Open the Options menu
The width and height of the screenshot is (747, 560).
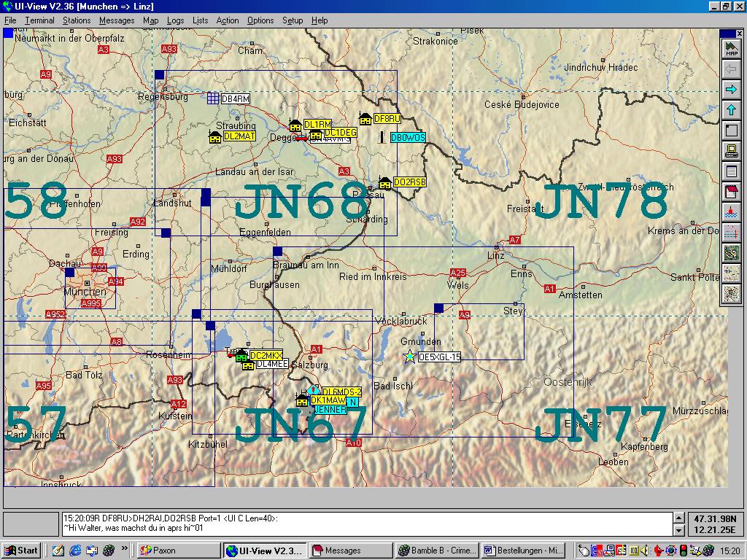[260, 20]
